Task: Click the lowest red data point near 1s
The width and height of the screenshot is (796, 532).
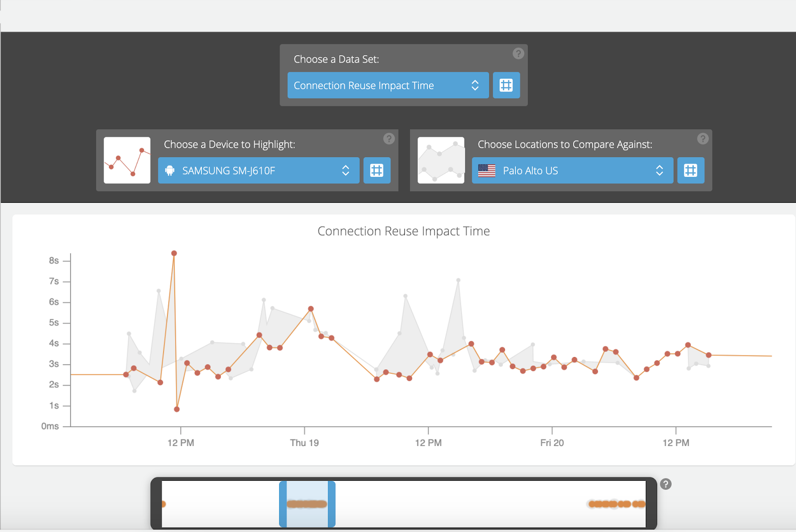Action: pos(177,409)
